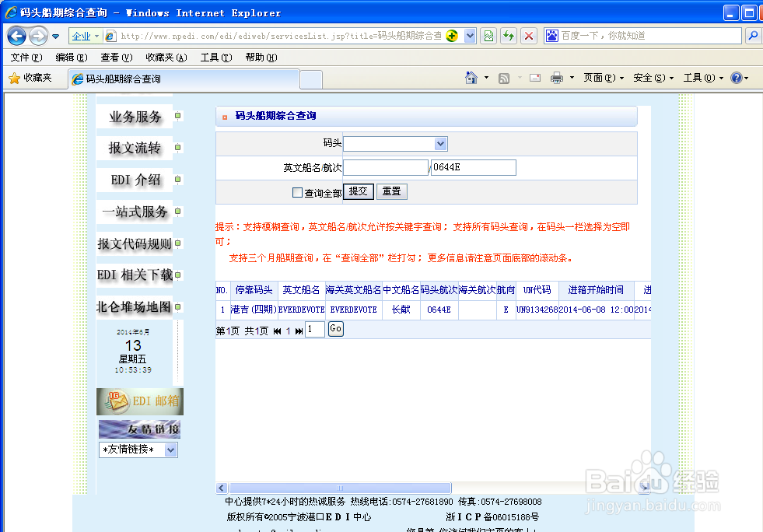Click the Baidu paw search provider icon
Screen dimensions: 763x532
pyautogui.click(x=551, y=36)
